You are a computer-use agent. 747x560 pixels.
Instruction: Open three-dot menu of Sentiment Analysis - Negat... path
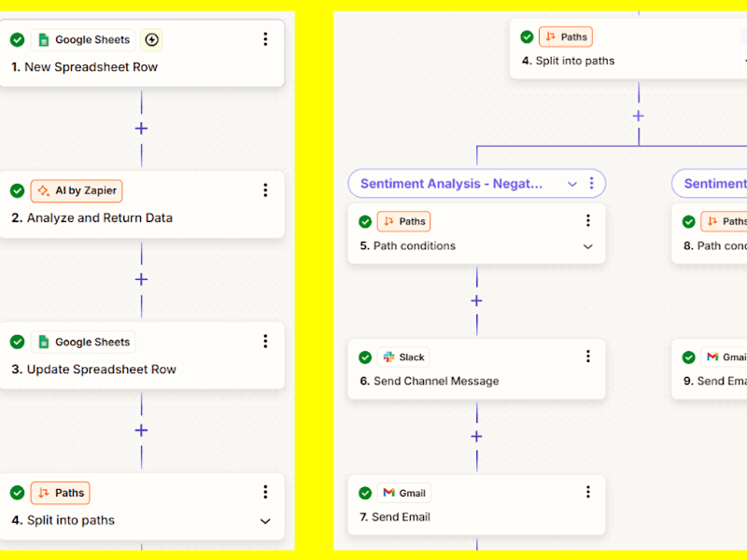pyautogui.click(x=591, y=183)
